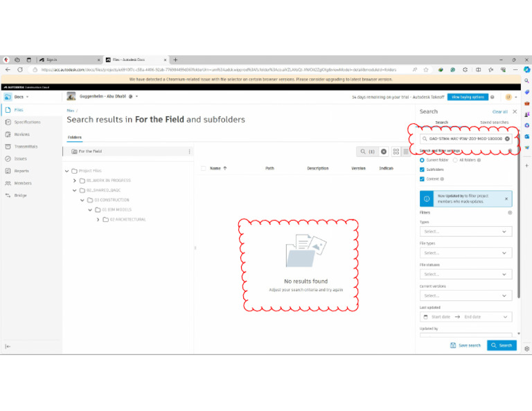Select the Current folder radio button
This screenshot has height=411, width=532.
pyautogui.click(x=422, y=160)
